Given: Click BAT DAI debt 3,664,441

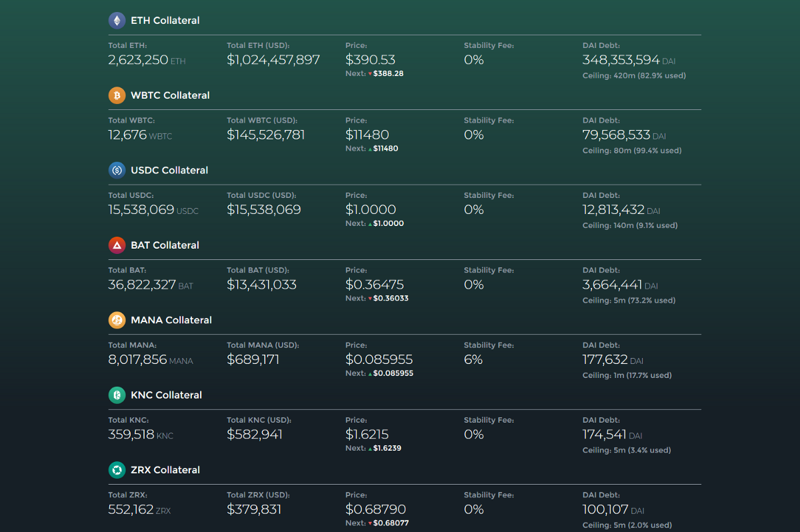Looking at the screenshot, I should point(613,285).
